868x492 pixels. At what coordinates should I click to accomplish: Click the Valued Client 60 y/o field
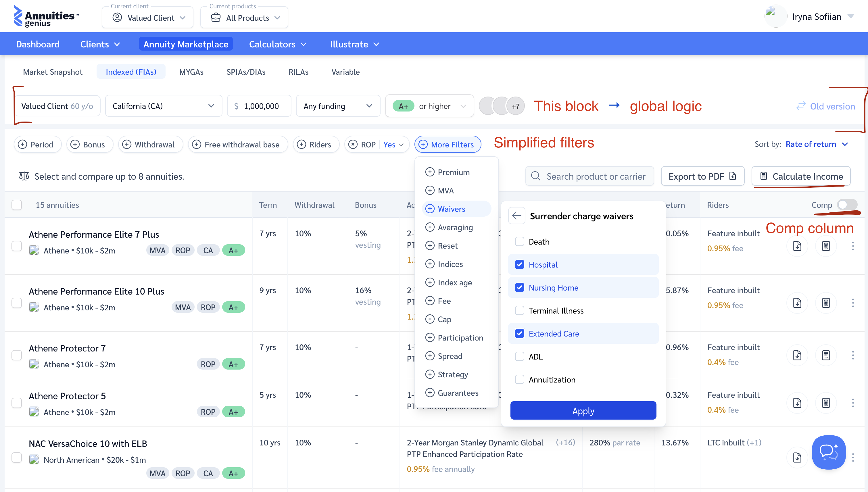[57, 106]
